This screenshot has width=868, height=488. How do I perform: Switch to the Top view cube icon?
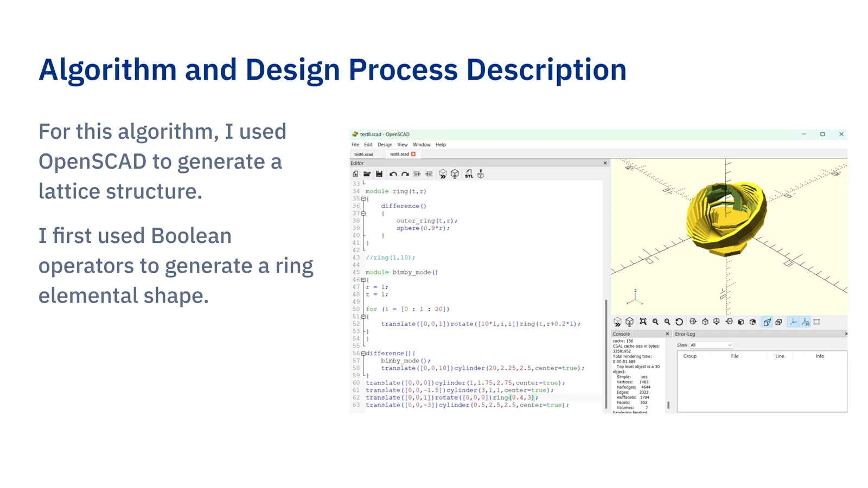tap(705, 322)
